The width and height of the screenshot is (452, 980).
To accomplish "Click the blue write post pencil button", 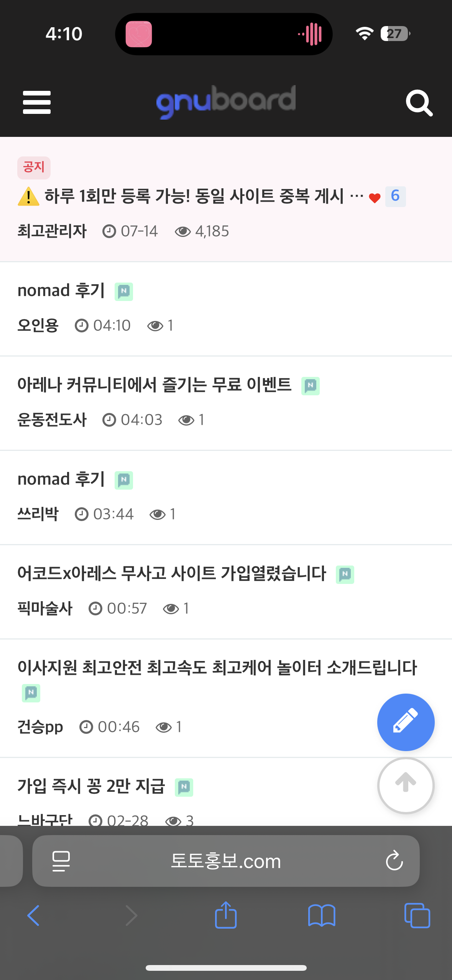I will pos(406,722).
